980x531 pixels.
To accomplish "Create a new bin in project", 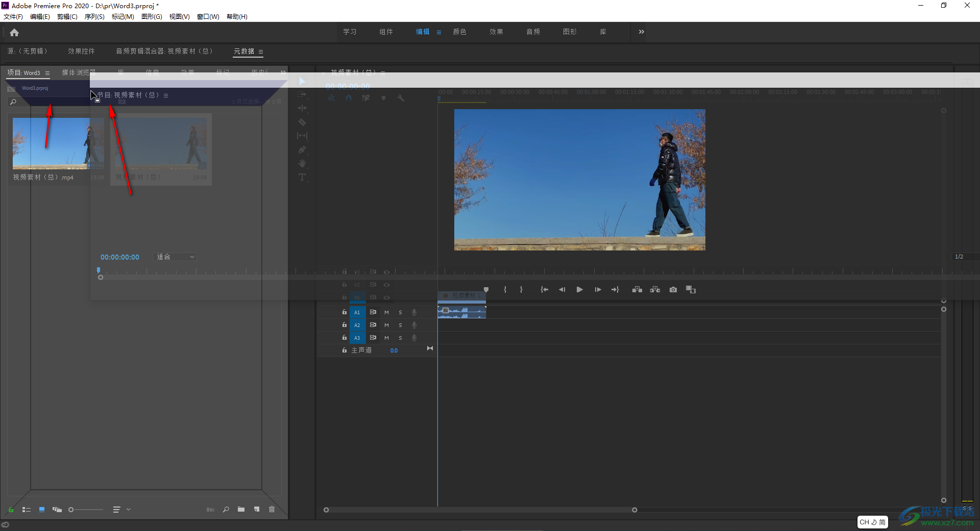I will pos(241,510).
